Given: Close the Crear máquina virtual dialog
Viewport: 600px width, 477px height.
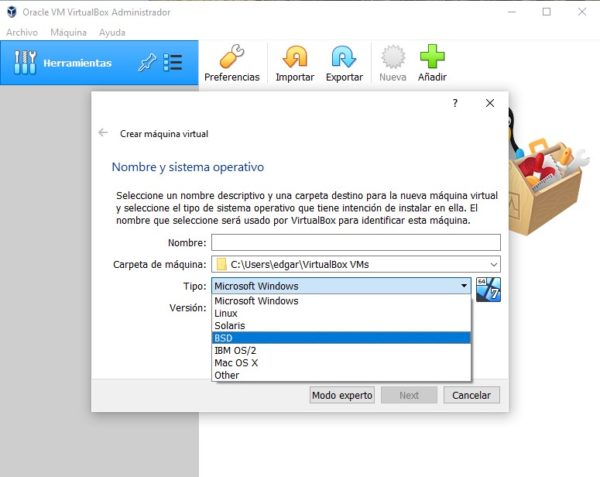Looking at the screenshot, I should [x=490, y=103].
